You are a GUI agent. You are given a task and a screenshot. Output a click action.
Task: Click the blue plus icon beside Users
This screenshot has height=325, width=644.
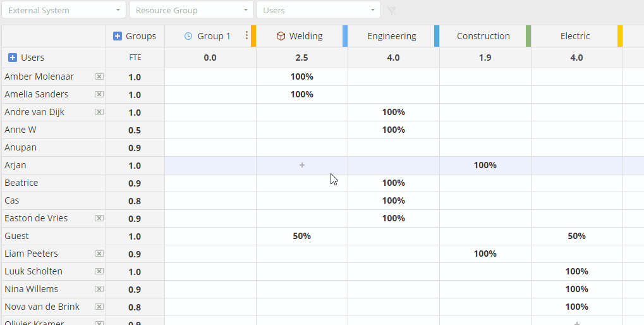(13, 58)
